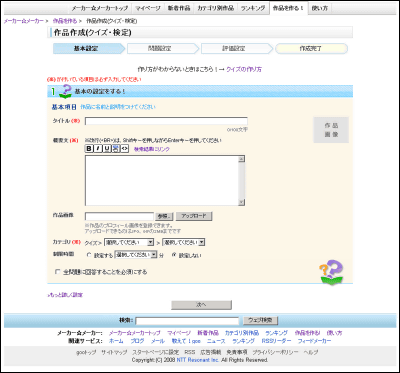400x373 pixels.
Task: Click the text area scrollbar up arrow
Action: pyautogui.click(x=242, y=159)
